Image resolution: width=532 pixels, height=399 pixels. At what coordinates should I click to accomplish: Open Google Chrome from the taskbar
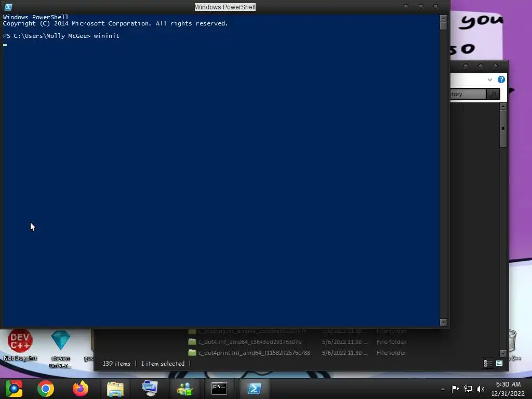[x=46, y=389]
